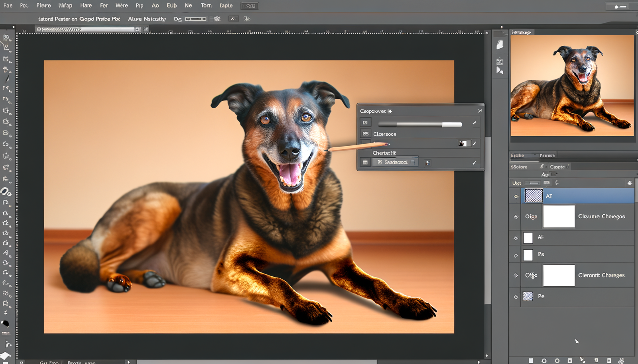Select the topmost tool in left toolbar

click(x=6, y=37)
